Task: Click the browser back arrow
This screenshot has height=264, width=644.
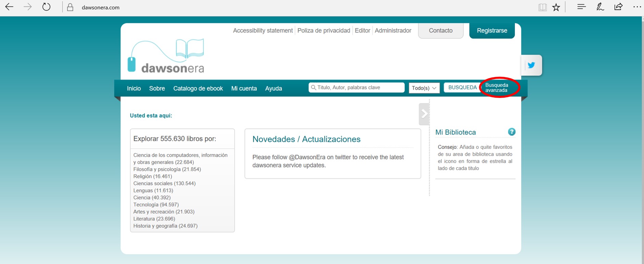Action: [10, 7]
